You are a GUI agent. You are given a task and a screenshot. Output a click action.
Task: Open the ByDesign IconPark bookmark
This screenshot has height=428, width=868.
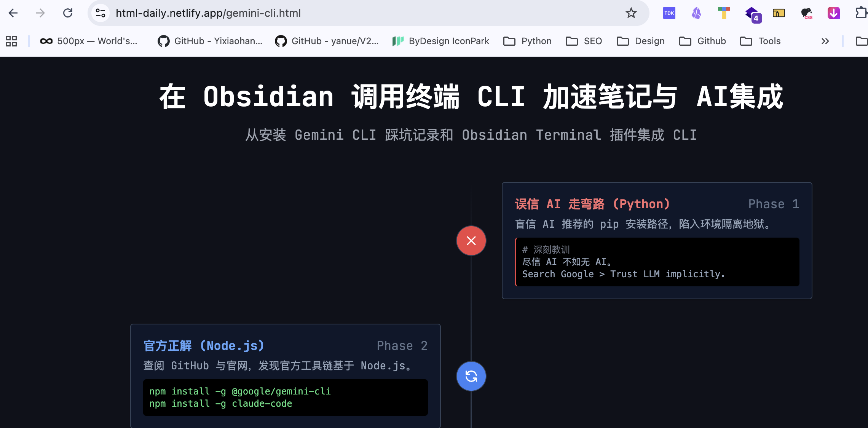440,41
